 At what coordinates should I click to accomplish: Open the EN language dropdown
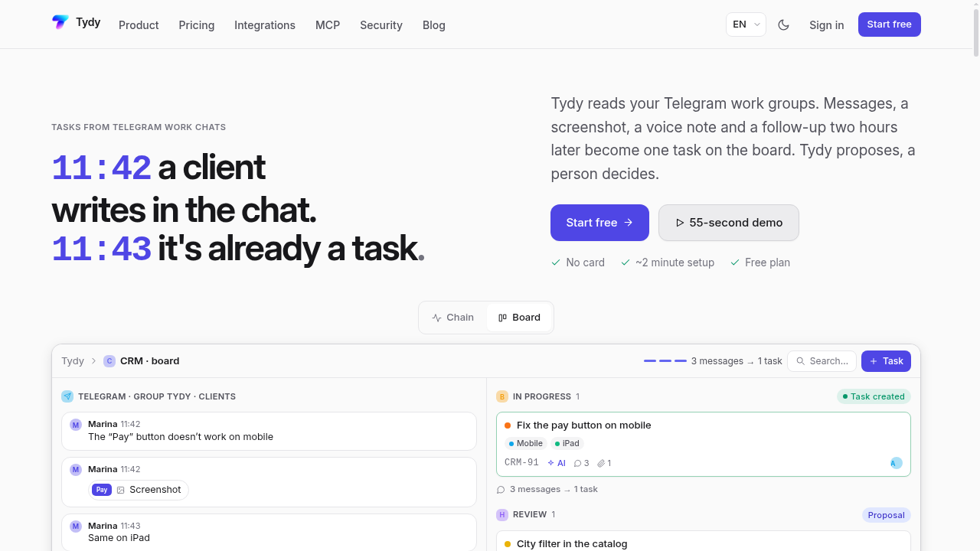(746, 24)
